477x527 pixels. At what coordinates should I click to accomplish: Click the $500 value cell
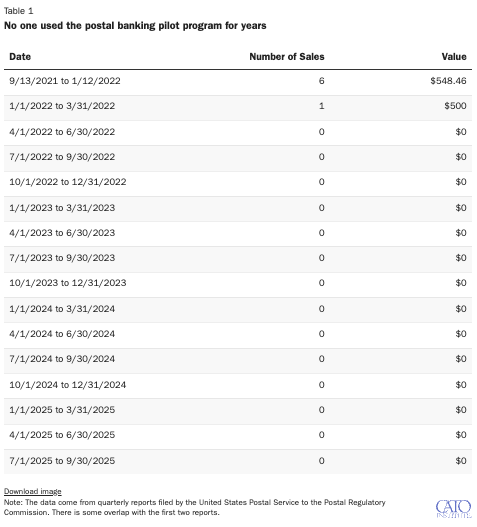pyautogui.click(x=455, y=106)
